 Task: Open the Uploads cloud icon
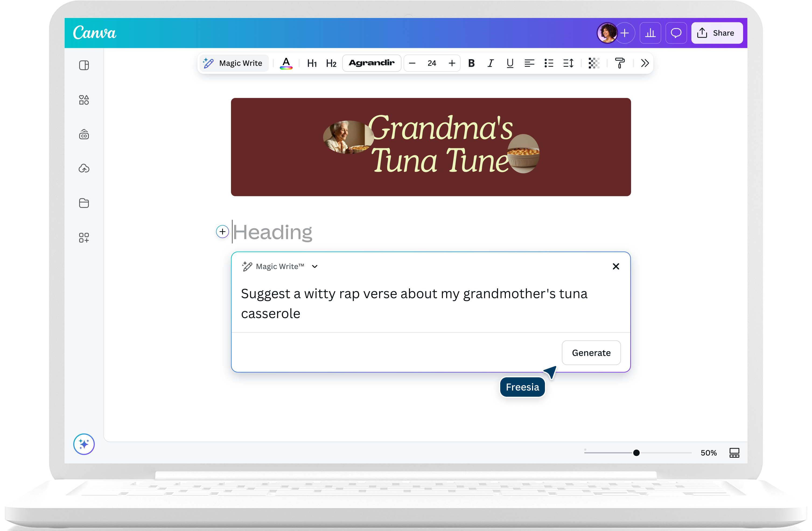tap(84, 168)
